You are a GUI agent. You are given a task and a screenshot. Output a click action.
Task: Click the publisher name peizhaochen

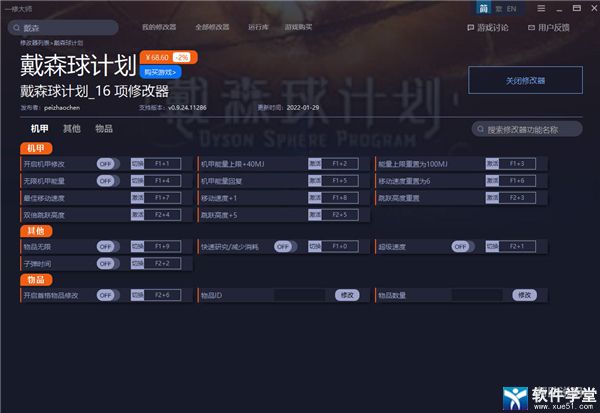[62, 108]
